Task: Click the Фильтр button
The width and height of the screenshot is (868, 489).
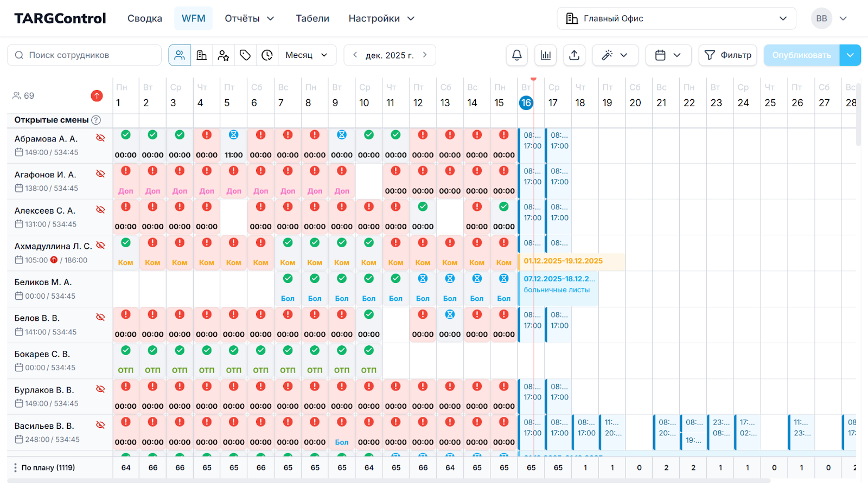Action: pos(727,55)
